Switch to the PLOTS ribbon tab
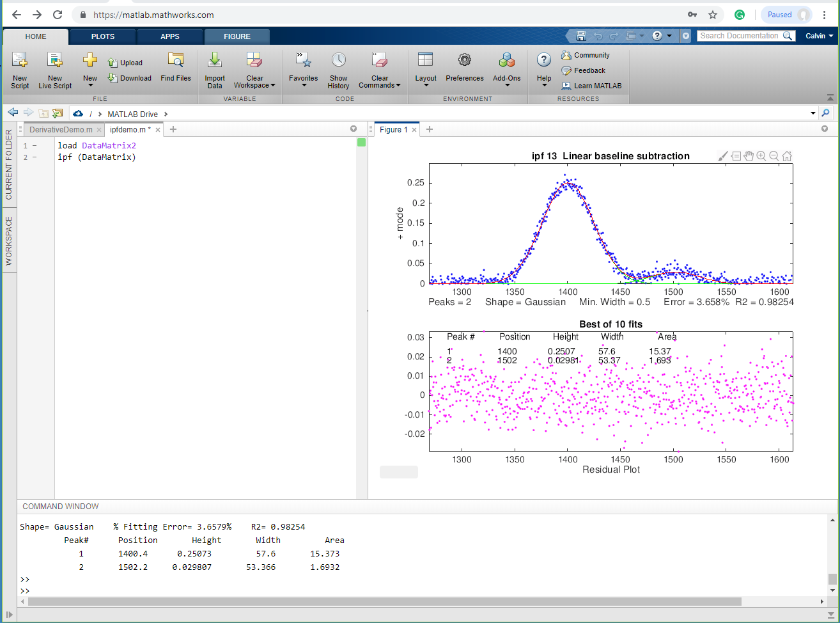Viewport: 840px width, 623px height. coord(103,36)
